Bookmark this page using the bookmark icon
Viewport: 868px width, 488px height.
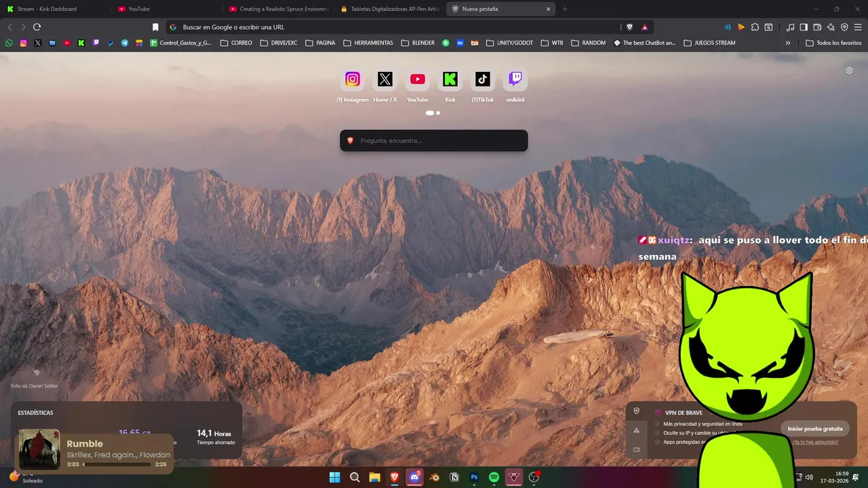tap(155, 27)
